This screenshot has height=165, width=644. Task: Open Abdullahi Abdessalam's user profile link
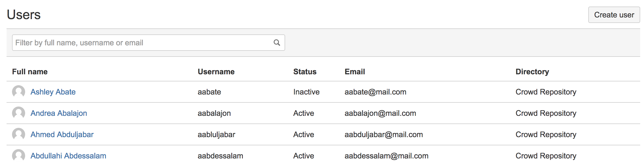coord(68,156)
